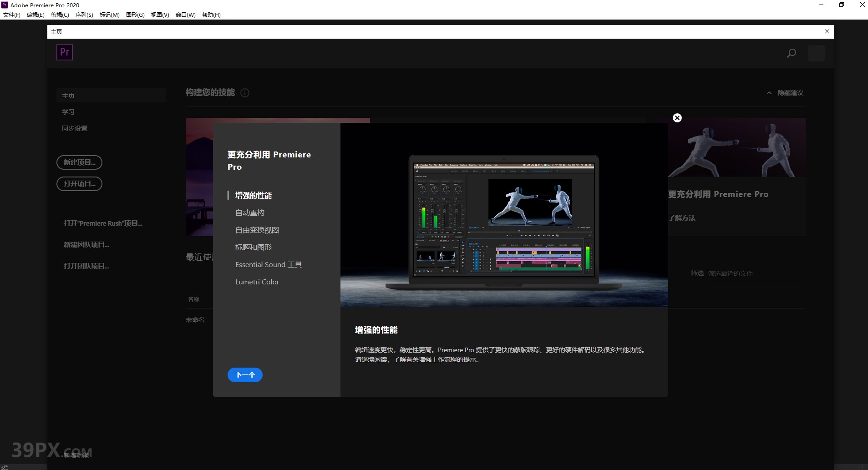The image size is (868, 470).
Task: Open the 序列(S) menu
Action: [84, 15]
